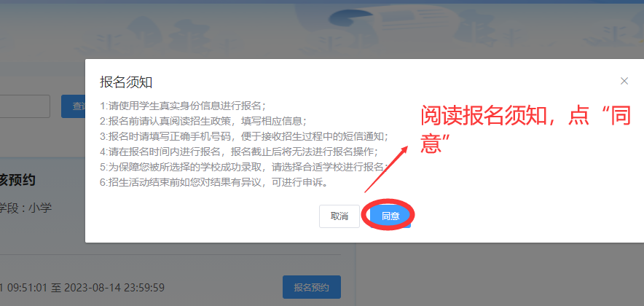Focus the search input field behind dialog

[25, 106]
